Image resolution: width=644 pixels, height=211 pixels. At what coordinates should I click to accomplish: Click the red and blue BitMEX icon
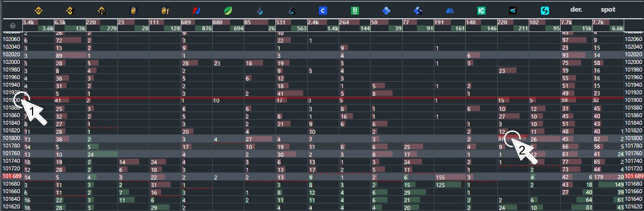(x=197, y=10)
